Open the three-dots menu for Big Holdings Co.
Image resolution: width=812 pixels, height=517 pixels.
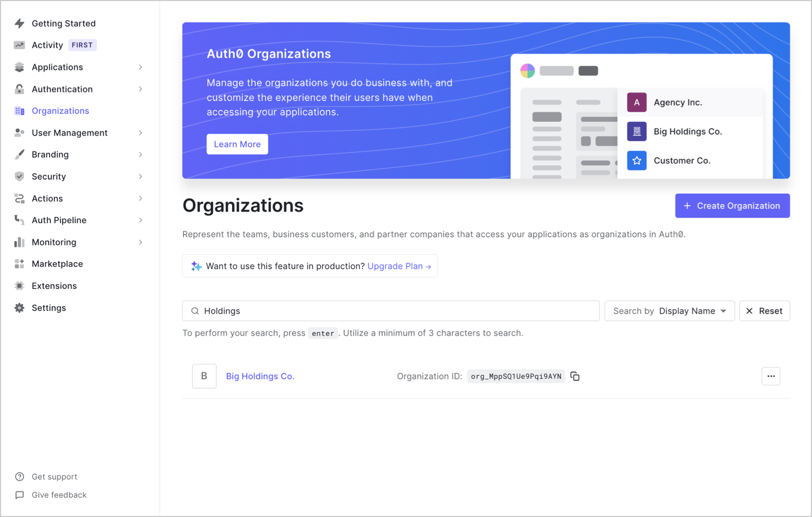coord(771,376)
